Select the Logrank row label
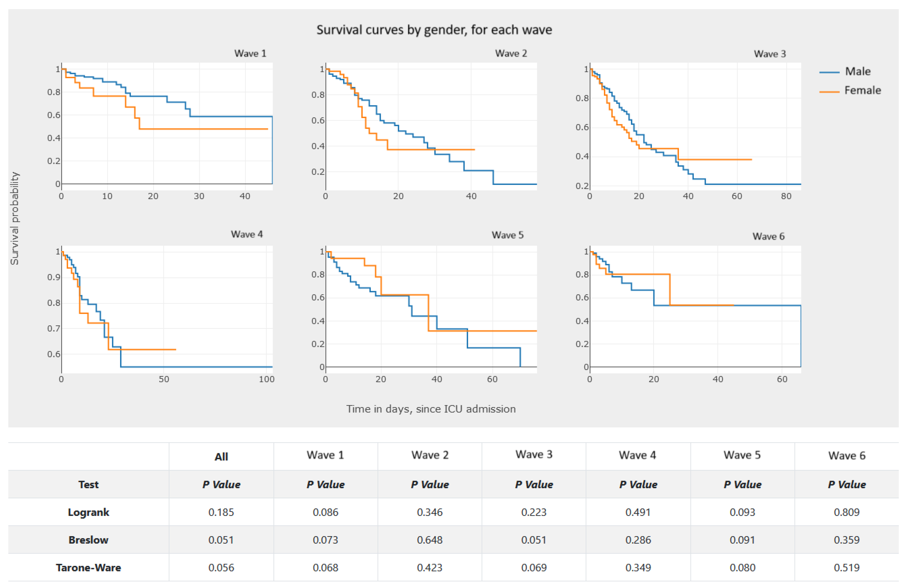This screenshot has width=911, height=588. point(89,512)
